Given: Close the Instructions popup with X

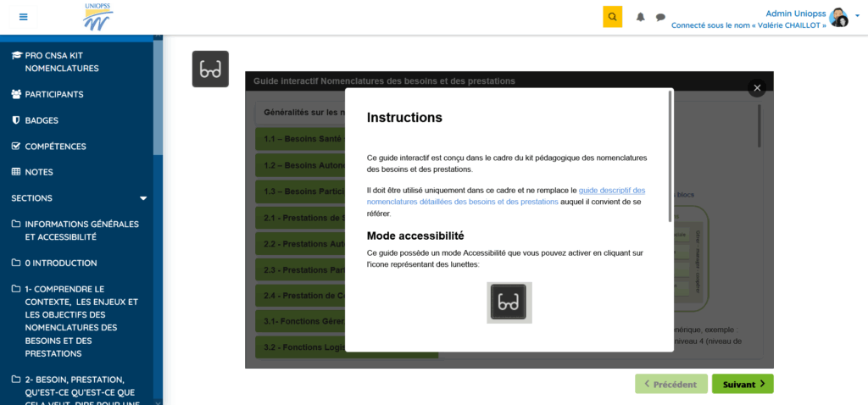Looking at the screenshot, I should click(x=757, y=87).
